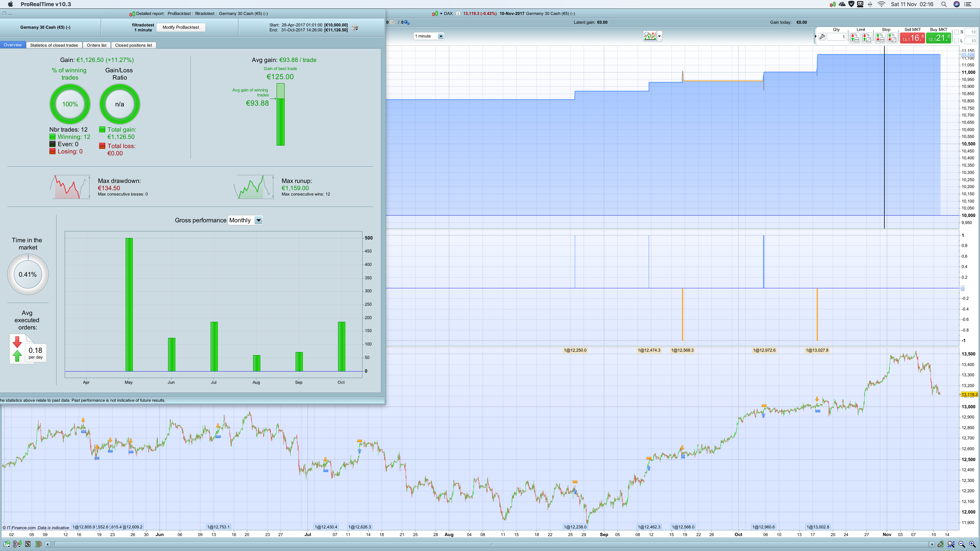Viewport: 980px width, 551px height.
Task: Open the 1 minute timeframe dropdown
Action: pos(440,36)
